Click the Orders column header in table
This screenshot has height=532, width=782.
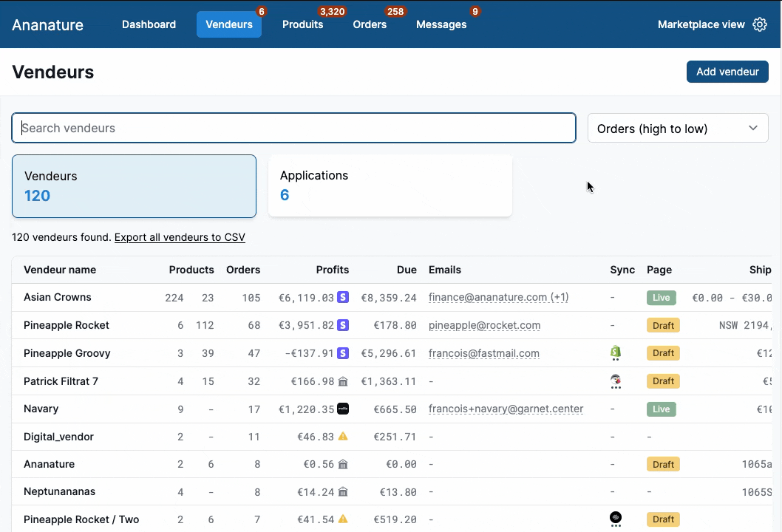coord(243,270)
